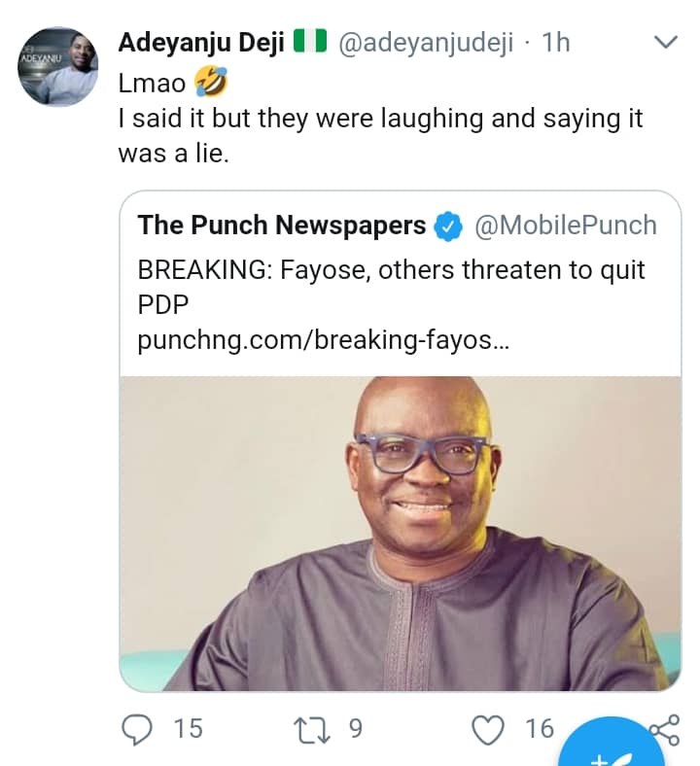Click the retweet count of 9
Image resolution: width=700 pixels, height=766 pixels.
pos(355,728)
